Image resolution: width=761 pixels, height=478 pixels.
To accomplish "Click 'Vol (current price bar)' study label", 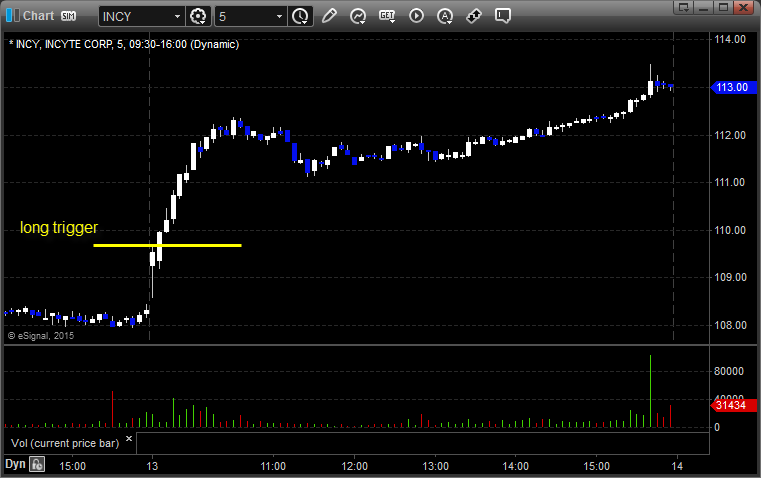I will tap(65, 443).
